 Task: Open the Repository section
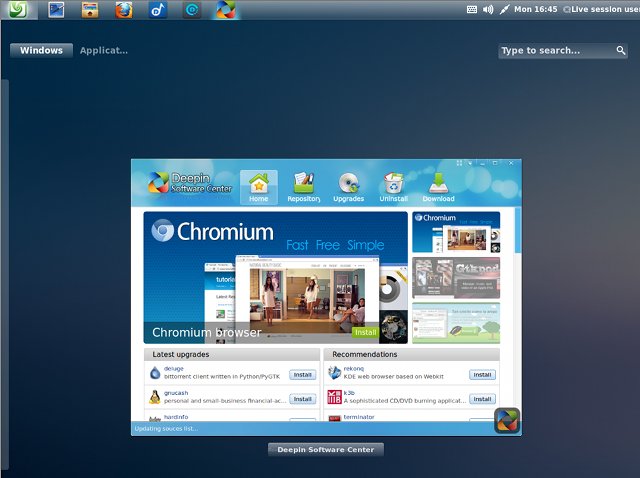304,187
